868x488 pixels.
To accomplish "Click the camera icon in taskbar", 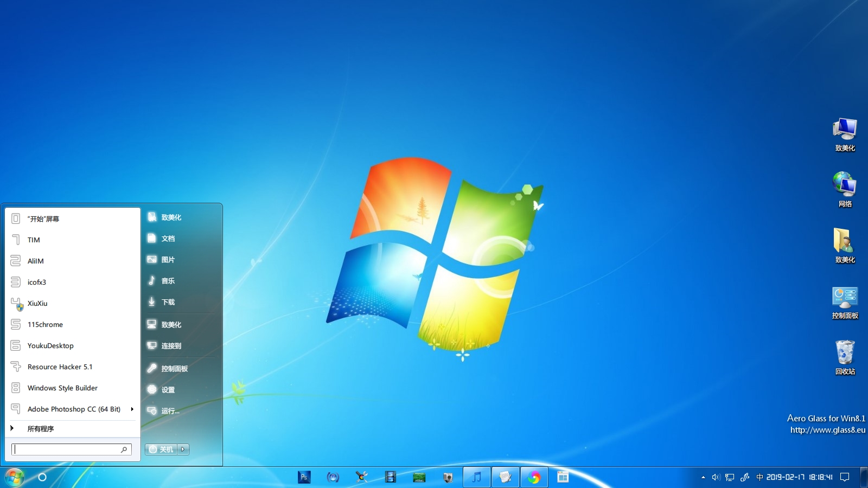I will (x=448, y=477).
